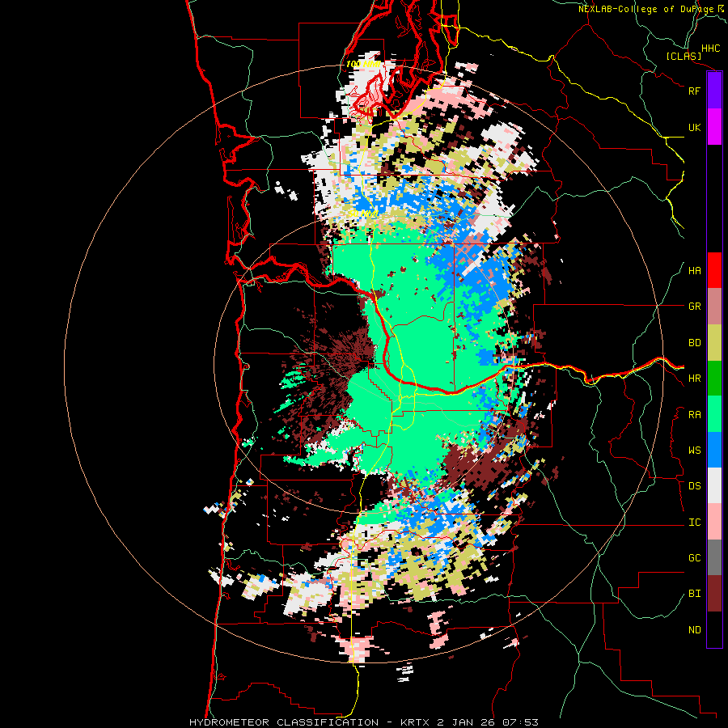This screenshot has width=728, height=728.
Task: Select the BI legend label text
Action: 694,594
